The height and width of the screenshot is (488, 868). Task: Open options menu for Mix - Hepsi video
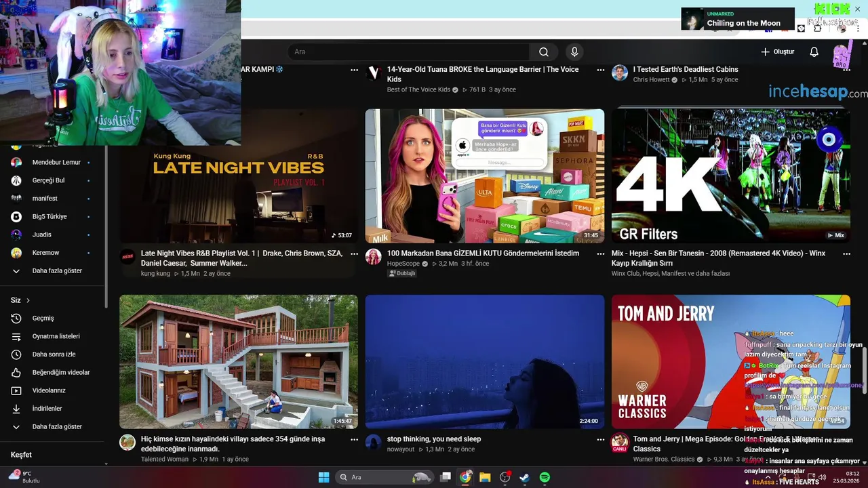tap(846, 253)
